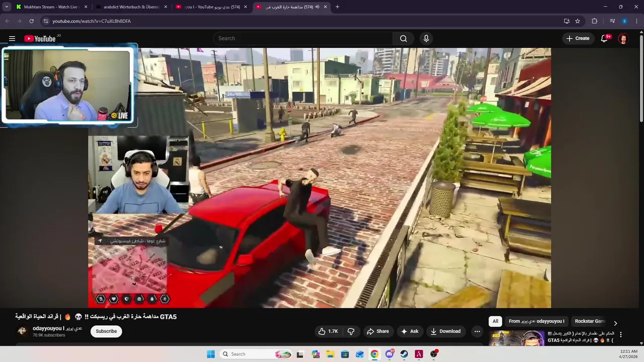Open Chrome profile S avatar
The image size is (644, 362).
pos(624,21)
